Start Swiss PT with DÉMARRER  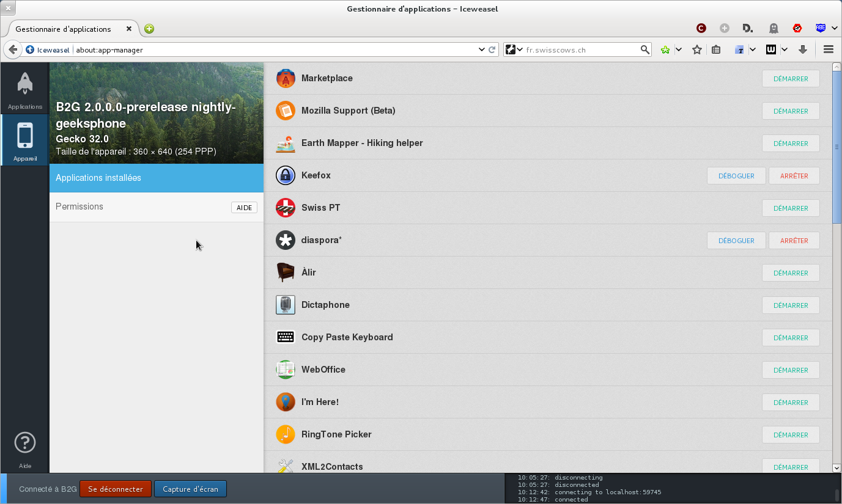[x=791, y=208]
